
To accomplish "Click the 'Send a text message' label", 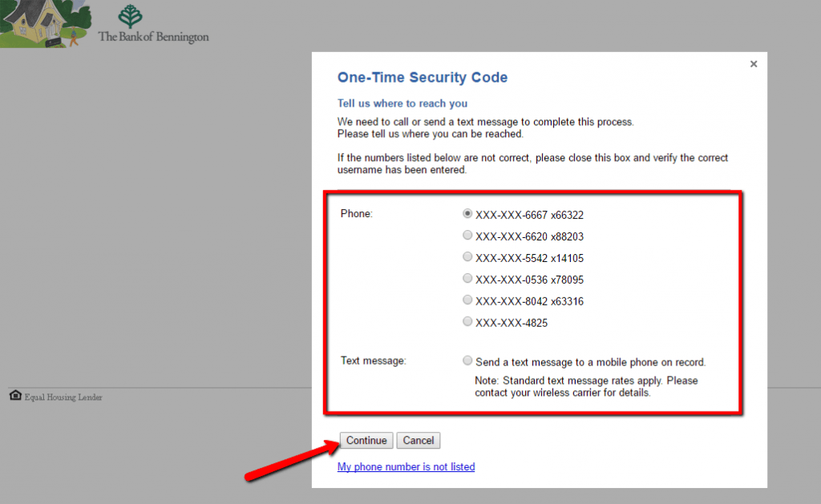I will coord(591,362).
